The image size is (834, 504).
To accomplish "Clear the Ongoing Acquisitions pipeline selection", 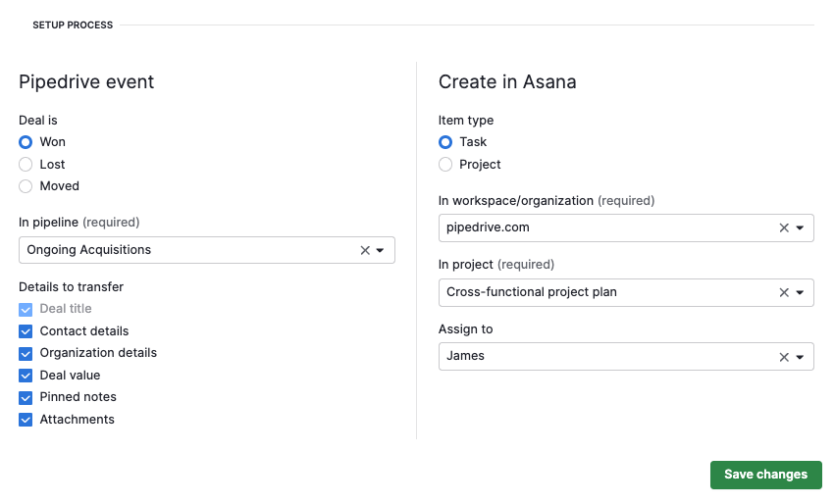I will (x=365, y=250).
